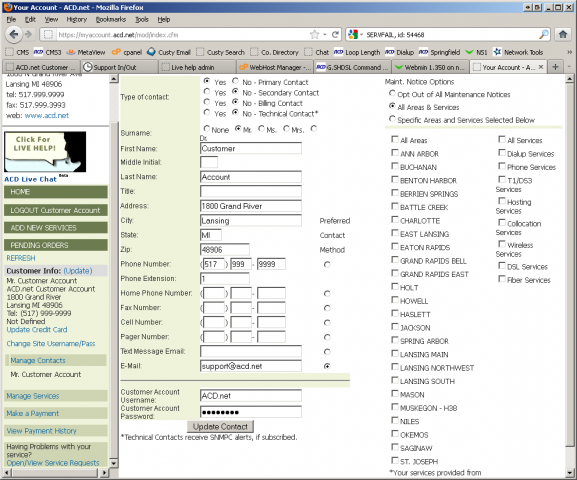
Task: Close the Your Account tab
Action: coord(541,67)
